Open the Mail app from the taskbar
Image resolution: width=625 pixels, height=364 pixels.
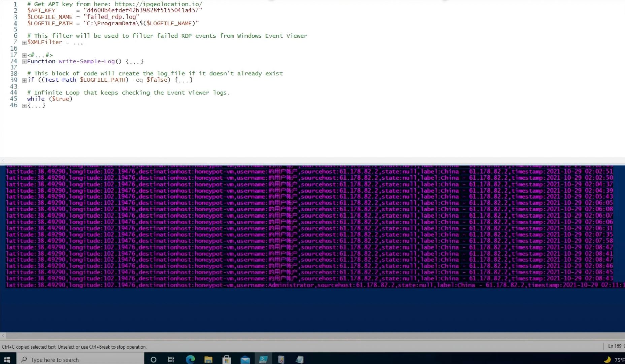click(x=245, y=360)
